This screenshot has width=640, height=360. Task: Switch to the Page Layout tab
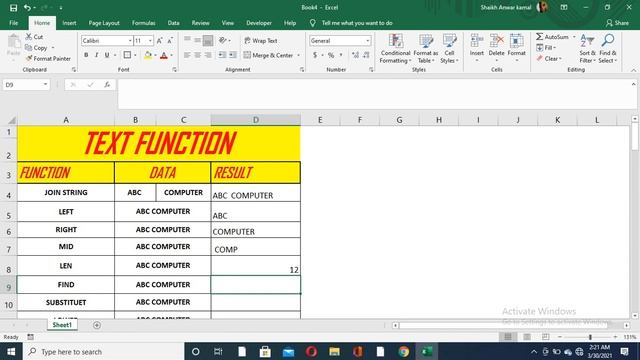pos(104,23)
